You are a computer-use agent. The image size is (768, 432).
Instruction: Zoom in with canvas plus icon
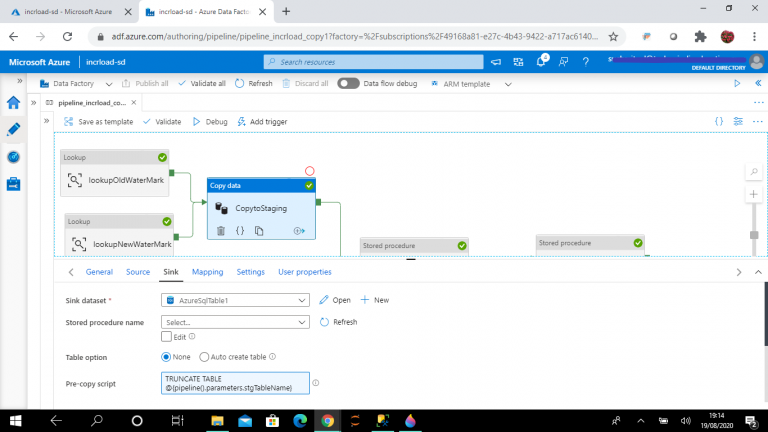tap(754, 194)
